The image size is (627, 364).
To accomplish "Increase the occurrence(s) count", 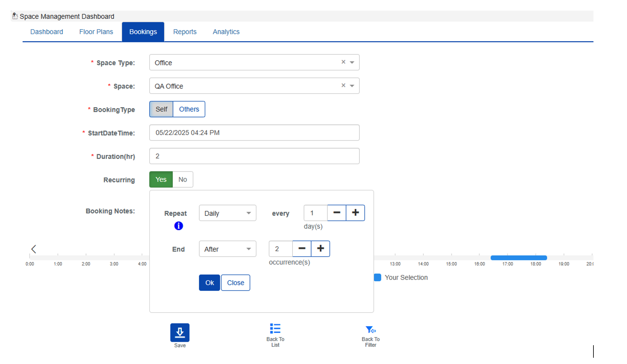I will pyautogui.click(x=320, y=249).
